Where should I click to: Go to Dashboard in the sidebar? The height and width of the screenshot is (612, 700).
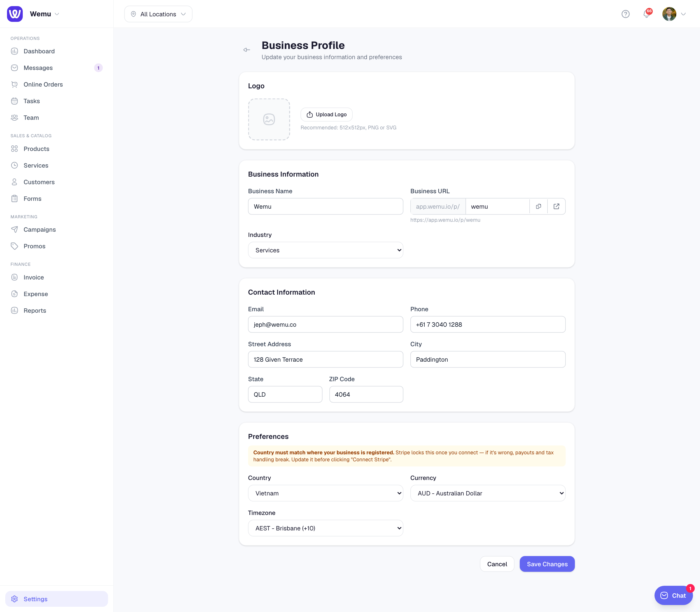coord(57,51)
